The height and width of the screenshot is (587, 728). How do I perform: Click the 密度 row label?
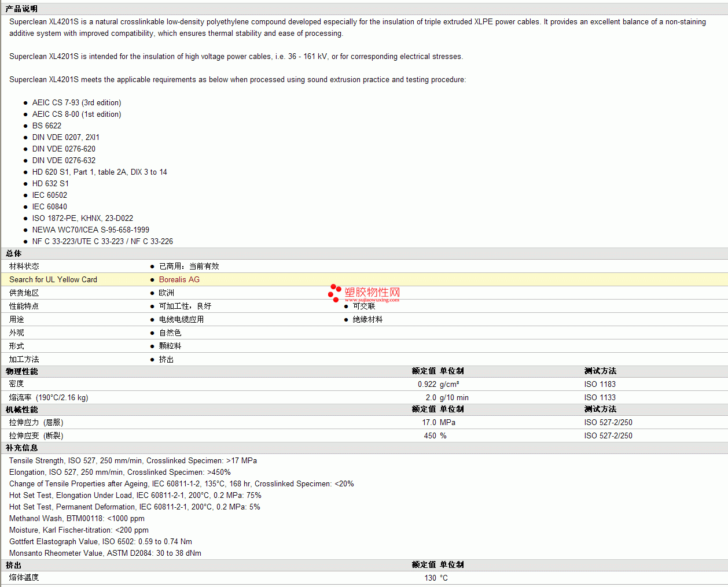point(17,384)
